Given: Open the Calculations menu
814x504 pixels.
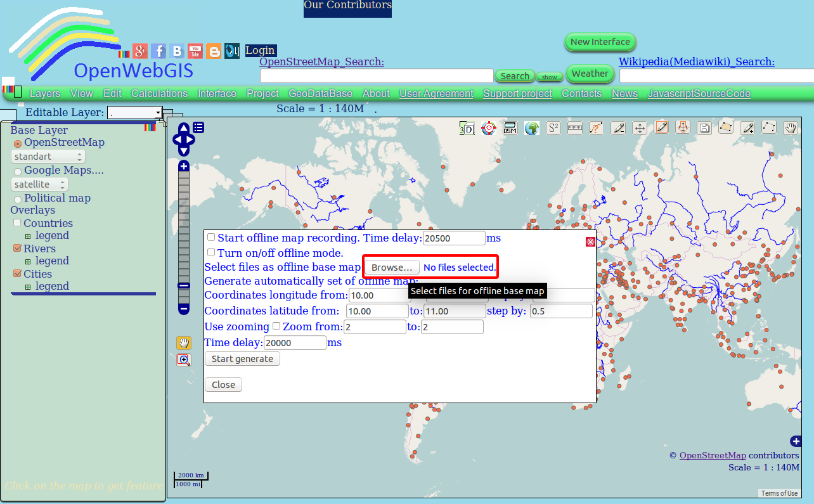Looking at the screenshot, I should click(160, 94).
